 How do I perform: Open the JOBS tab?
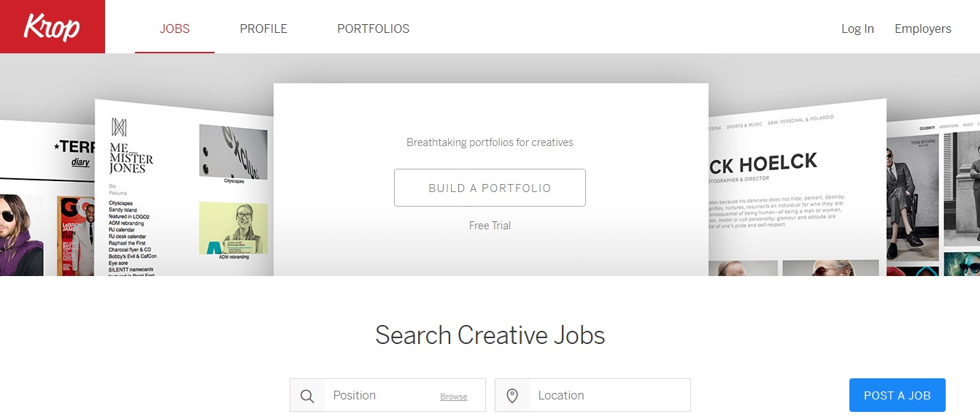point(174,29)
